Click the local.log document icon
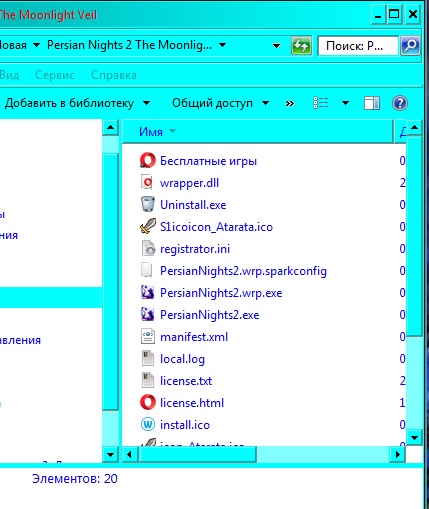 pyautogui.click(x=148, y=358)
